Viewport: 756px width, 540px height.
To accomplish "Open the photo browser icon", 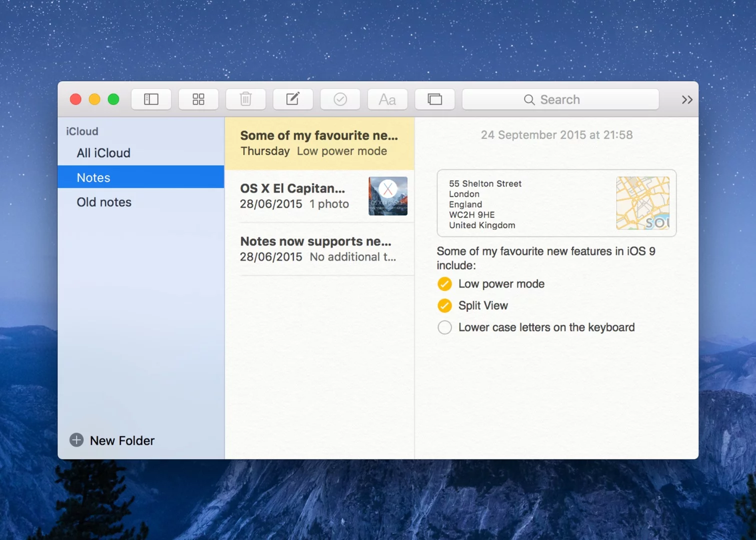I will tap(434, 99).
